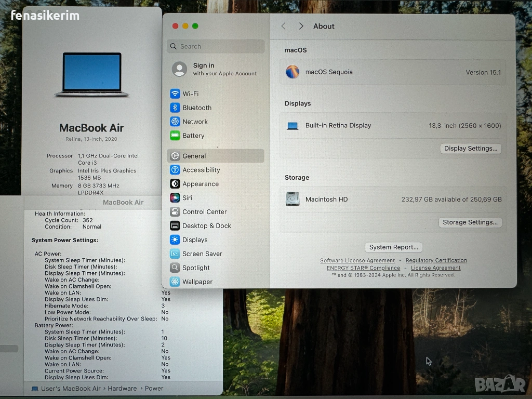Open the Network settings pane

tap(195, 122)
